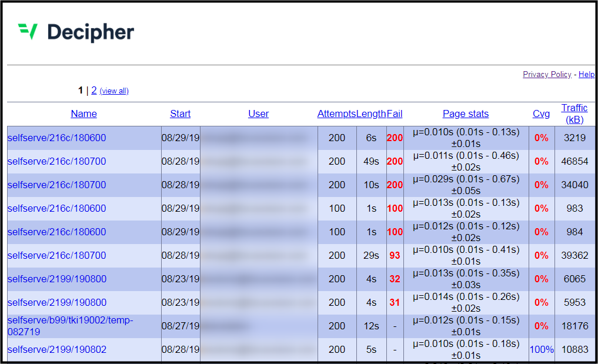Open selfserve/216c/180600 entry dated 08/29/19 with 6s length

(x=57, y=138)
